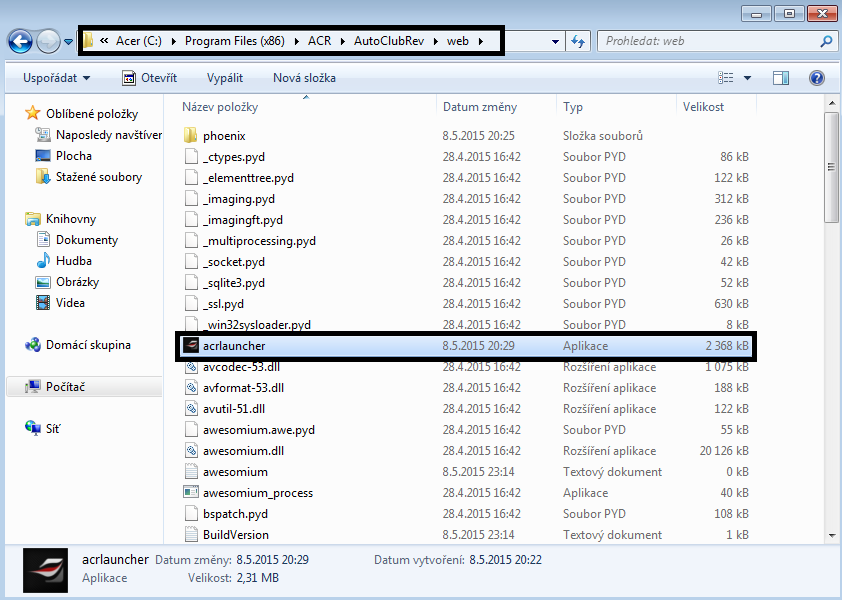Image resolution: width=842 pixels, height=600 pixels.
Task: Select the avcodec-53.dll file icon
Action: click(192, 367)
